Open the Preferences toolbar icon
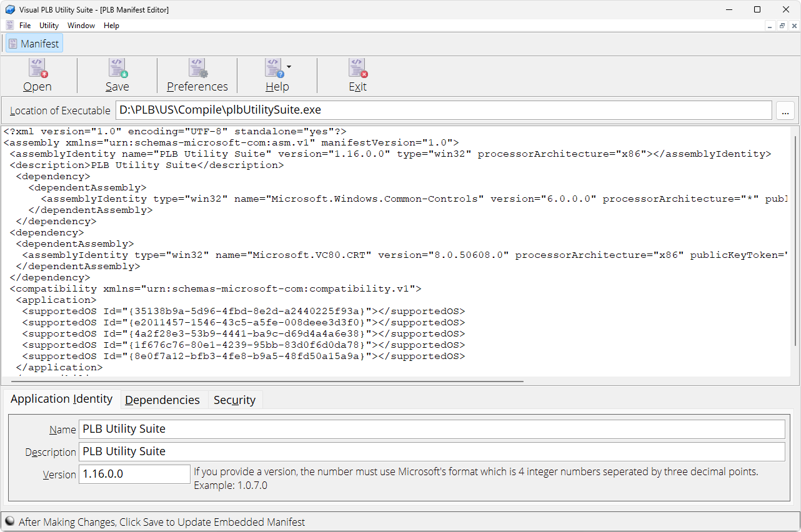The height and width of the screenshot is (532, 801). click(197, 67)
